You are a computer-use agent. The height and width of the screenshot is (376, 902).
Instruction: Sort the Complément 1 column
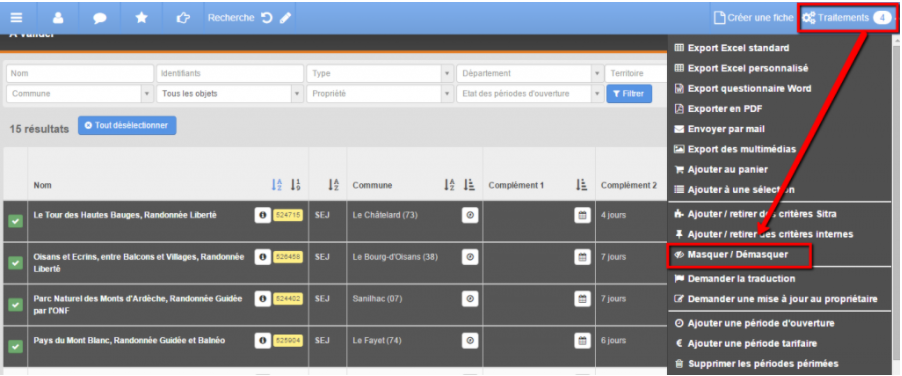click(582, 185)
